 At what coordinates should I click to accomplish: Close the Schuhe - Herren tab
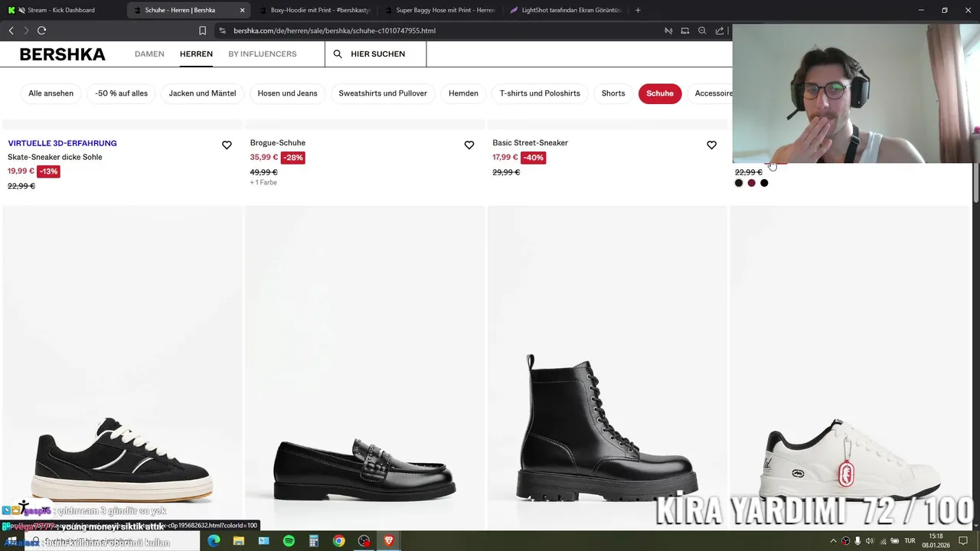[243, 10]
